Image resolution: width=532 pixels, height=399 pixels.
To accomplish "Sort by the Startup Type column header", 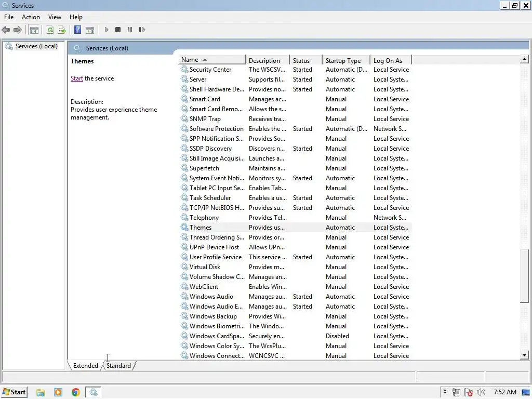I will (346, 60).
